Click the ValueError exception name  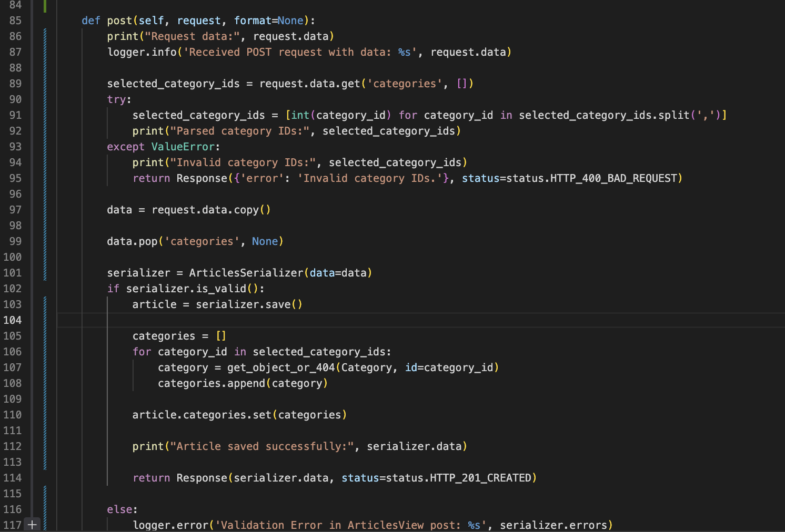(x=183, y=147)
